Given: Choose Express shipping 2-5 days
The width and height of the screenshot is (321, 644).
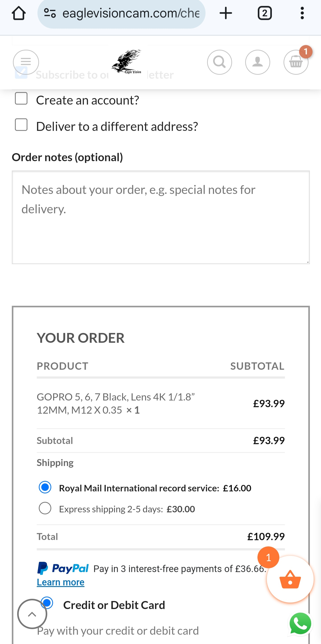Looking at the screenshot, I should [45, 508].
